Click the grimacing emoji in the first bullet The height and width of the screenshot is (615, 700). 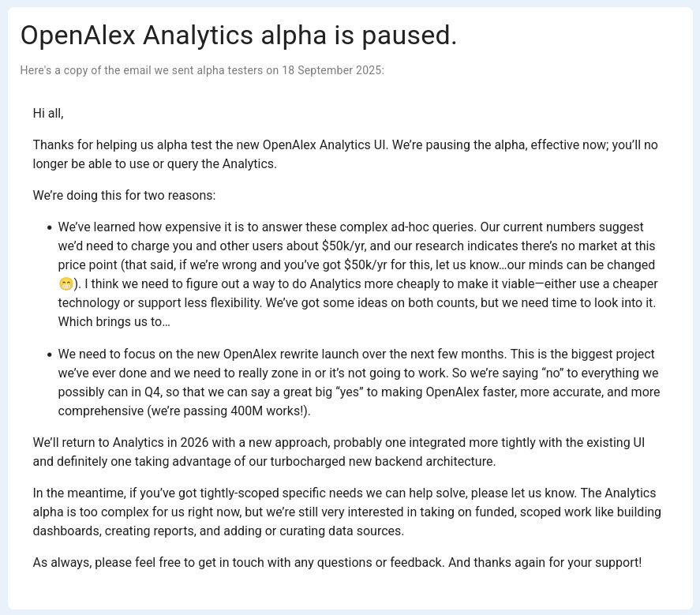point(66,284)
